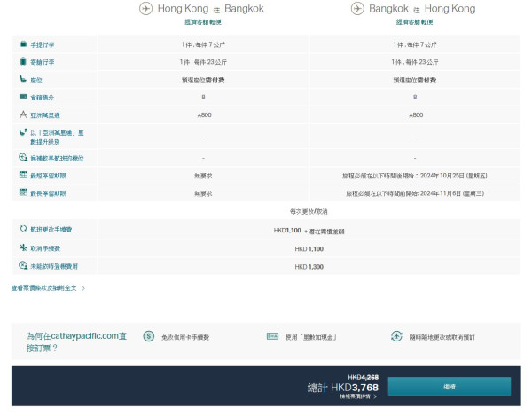The image size is (532, 416).
Task: Click the cancellation fee (取消手續費) plane icon
Action: (22, 248)
